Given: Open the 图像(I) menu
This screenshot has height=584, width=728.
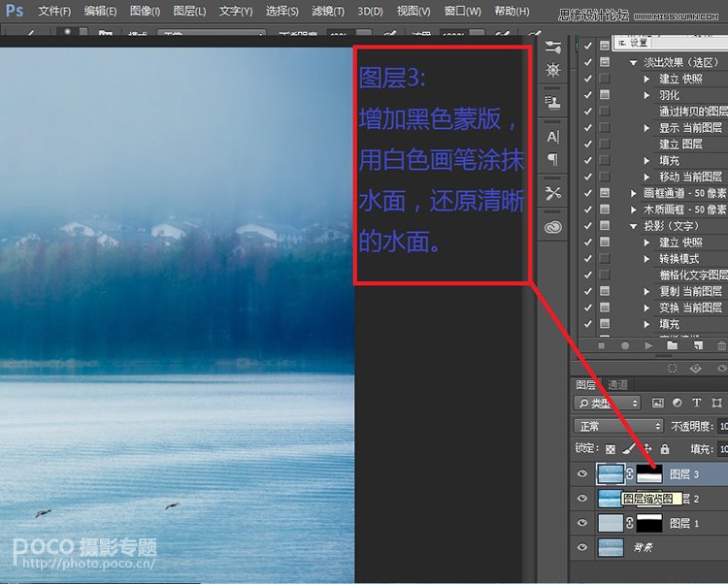Looking at the screenshot, I should pos(145,11).
